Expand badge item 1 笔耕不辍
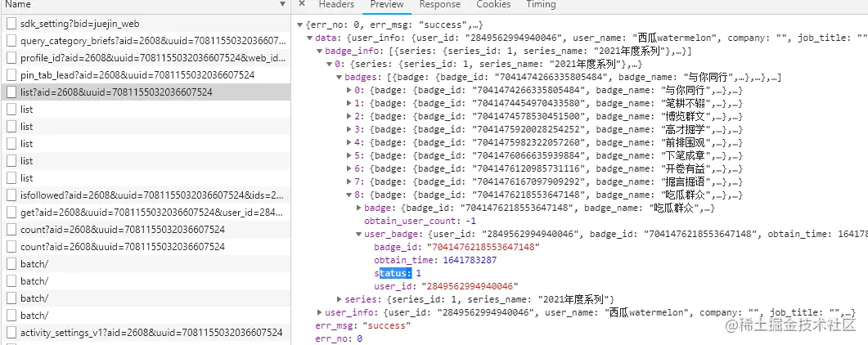This screenshot has height=345, width=868. [349, 103]
